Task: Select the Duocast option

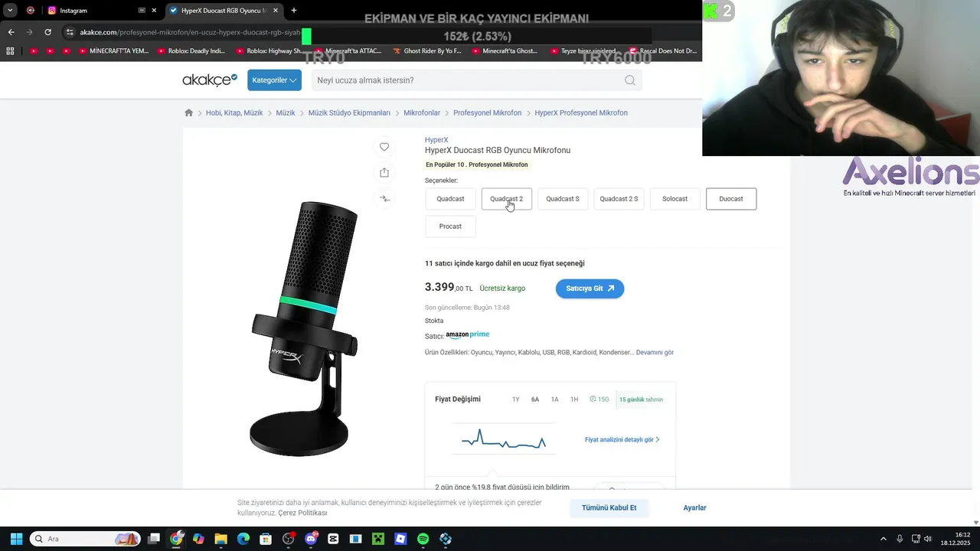Action: [x=731, y=199]
